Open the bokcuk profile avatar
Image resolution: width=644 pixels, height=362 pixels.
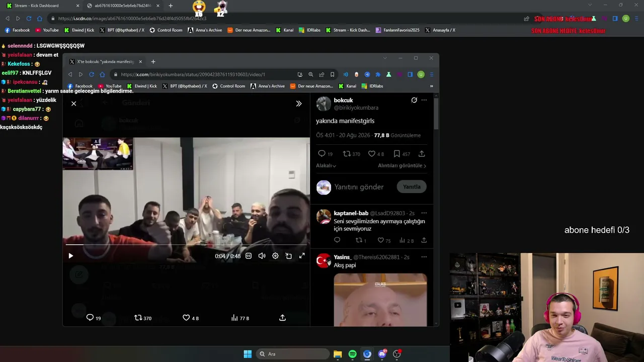324,104
